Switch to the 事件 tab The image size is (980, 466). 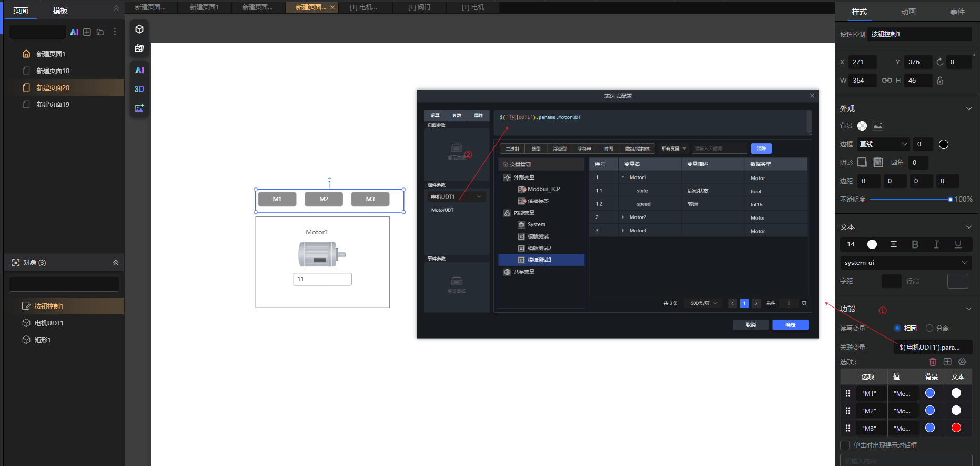957,12
